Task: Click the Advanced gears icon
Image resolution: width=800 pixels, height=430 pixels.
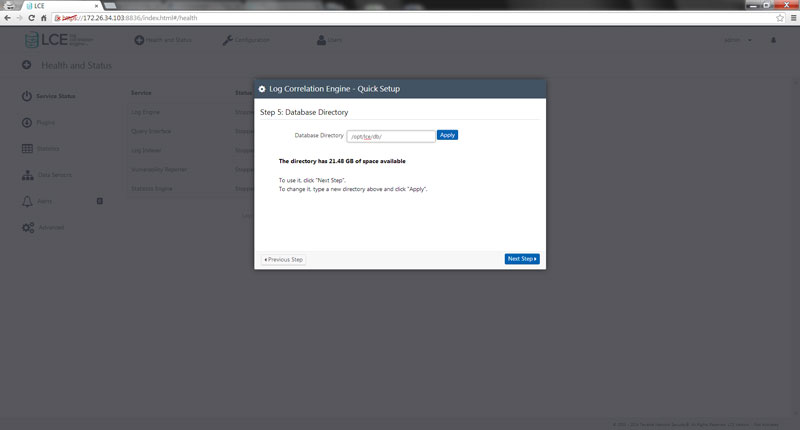Action: (28, 227)
